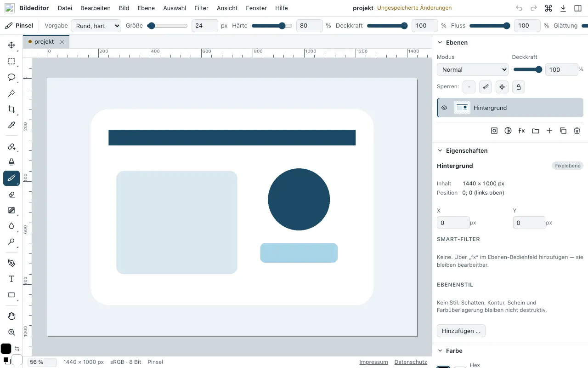Add new layer with plus icon
This screenshot has height=368, width=588.
(549, 131)
